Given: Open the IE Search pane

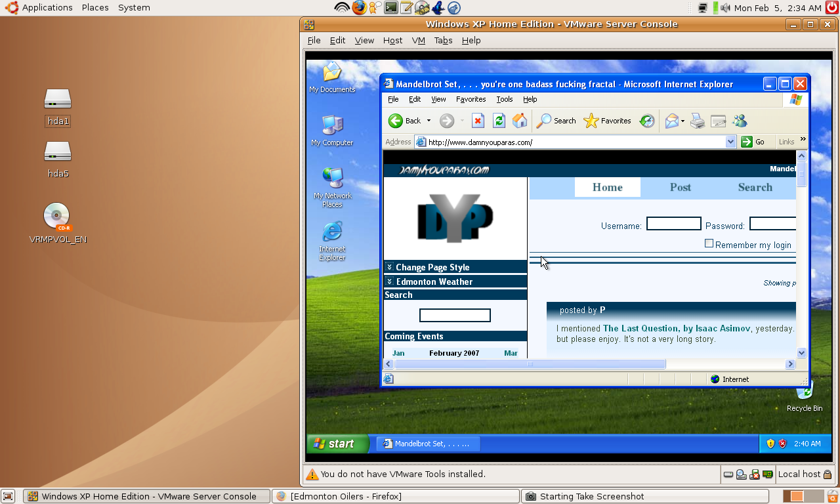Looking at the screenshot, I should click(x=556, y=121).
